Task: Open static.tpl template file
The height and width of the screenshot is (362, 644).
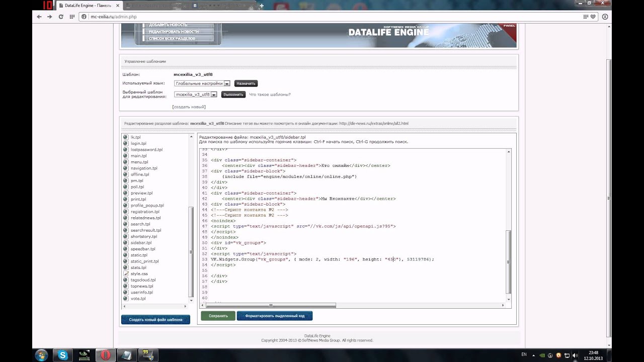Action: point(139,255)
